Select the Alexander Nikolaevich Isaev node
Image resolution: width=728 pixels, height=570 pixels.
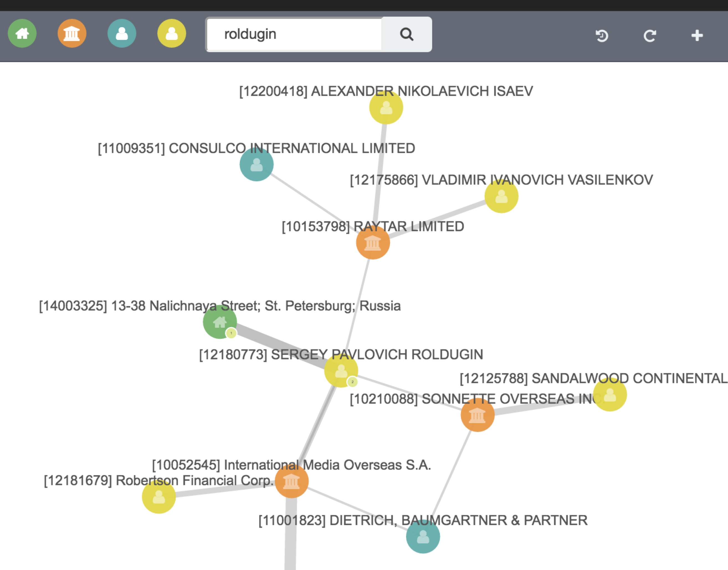(x=386, y=108)
